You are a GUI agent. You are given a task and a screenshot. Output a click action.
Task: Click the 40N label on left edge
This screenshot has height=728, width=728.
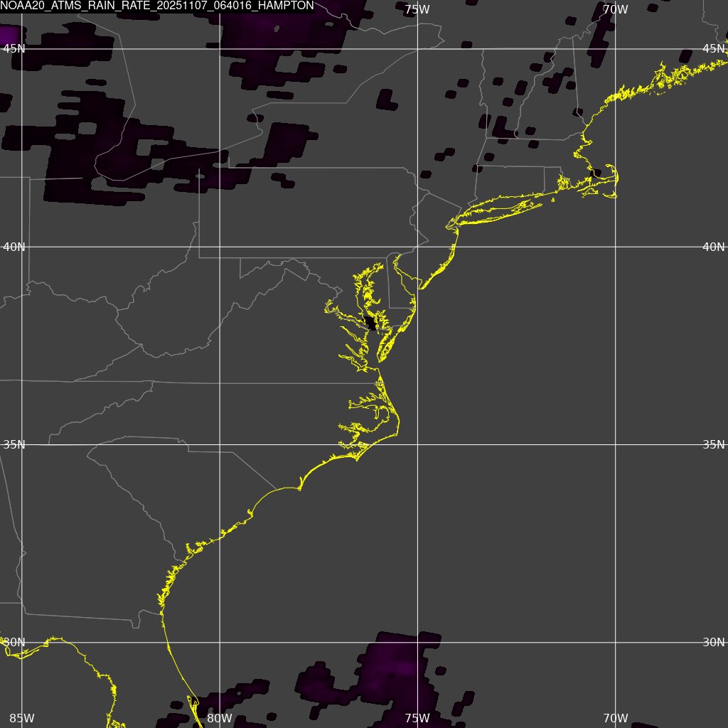[14, 247]
